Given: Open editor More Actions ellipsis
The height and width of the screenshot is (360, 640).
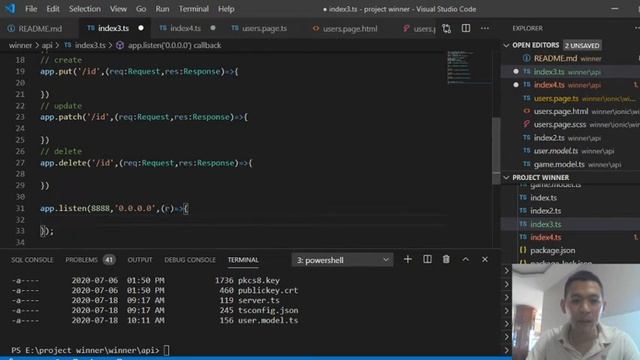Looking at the screenshot, I should click(485, 28).
